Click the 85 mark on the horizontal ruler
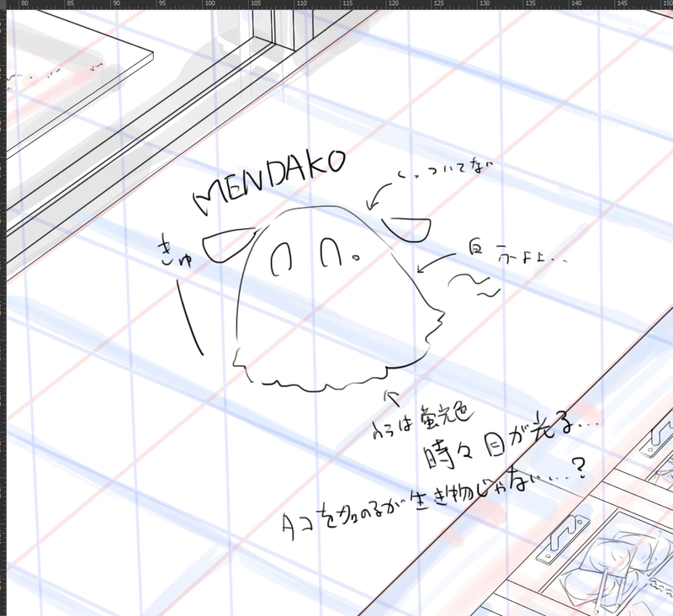 point(71,3)
